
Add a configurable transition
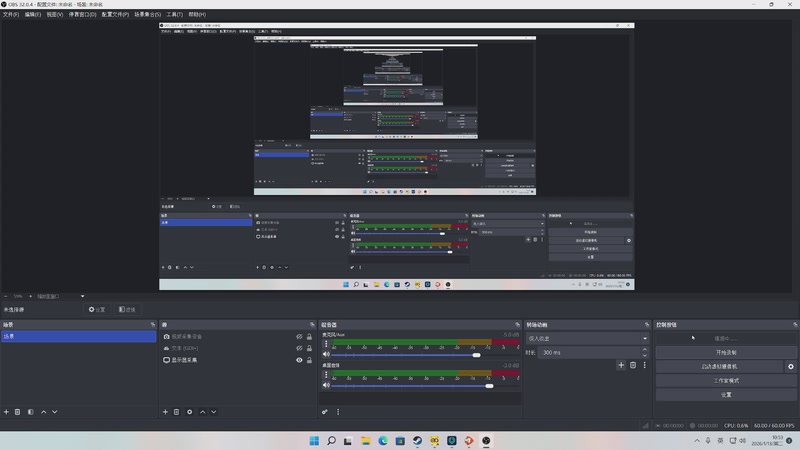click(x=621, y=365)
